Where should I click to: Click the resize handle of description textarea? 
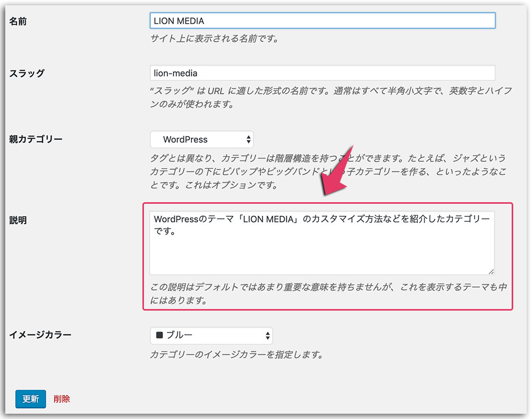(490, 271)
